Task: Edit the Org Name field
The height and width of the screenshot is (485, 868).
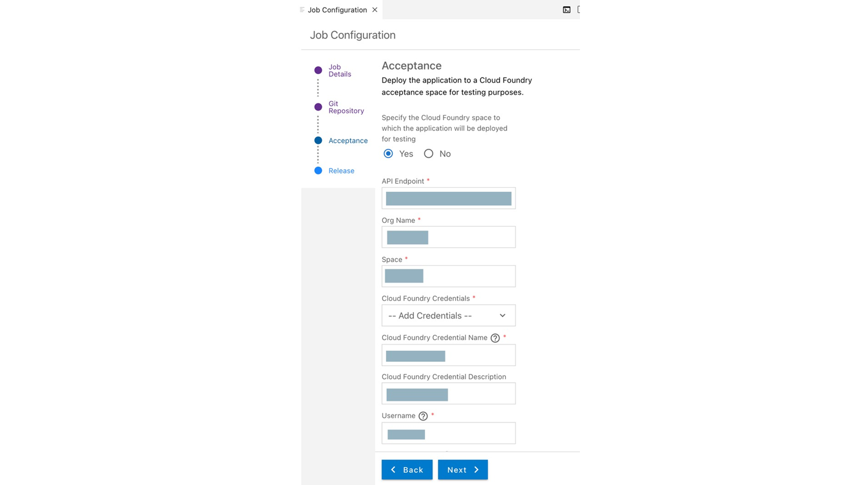Action: (449, 237)
